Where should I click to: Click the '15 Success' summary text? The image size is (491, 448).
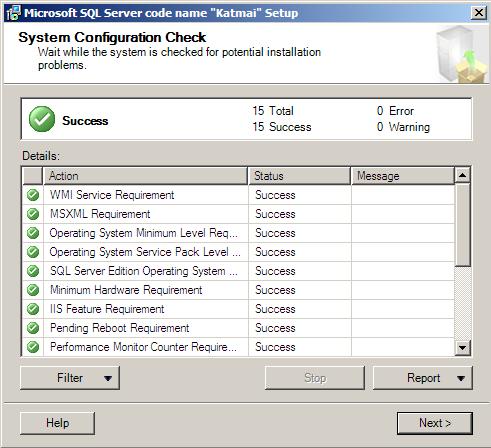pos(282,127)
